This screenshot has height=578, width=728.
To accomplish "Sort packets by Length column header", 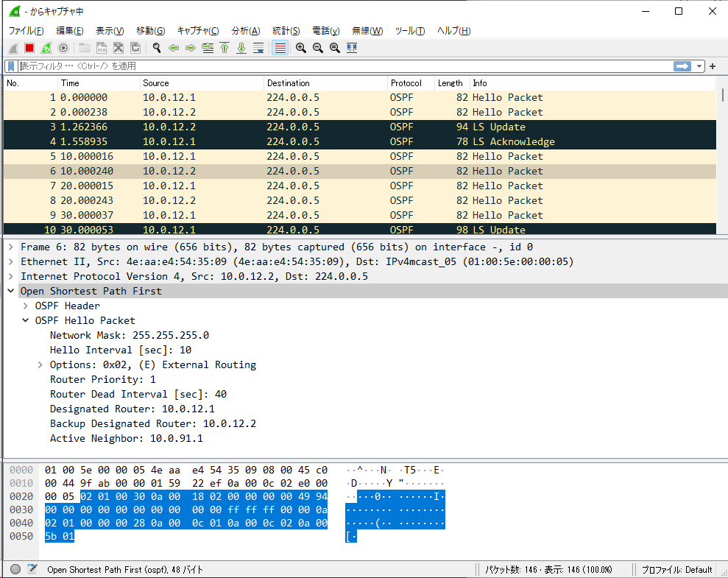I will 452,83.
